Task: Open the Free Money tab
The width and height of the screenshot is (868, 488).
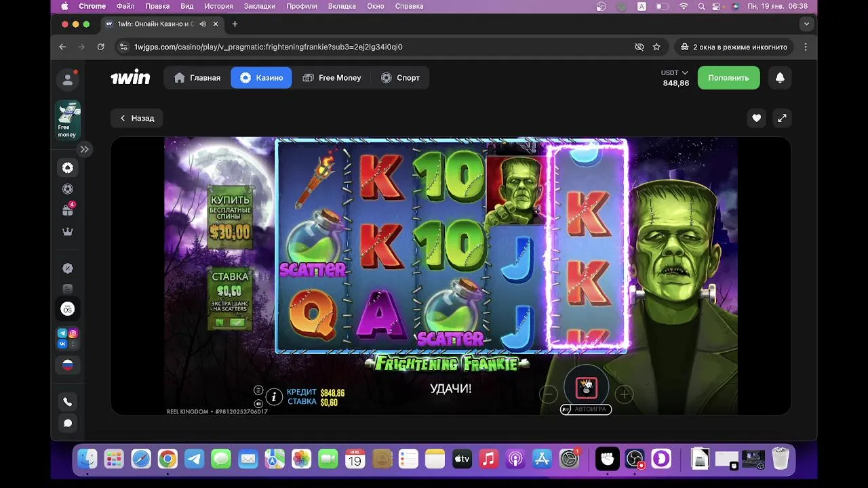Action: (x=332, y=78)
